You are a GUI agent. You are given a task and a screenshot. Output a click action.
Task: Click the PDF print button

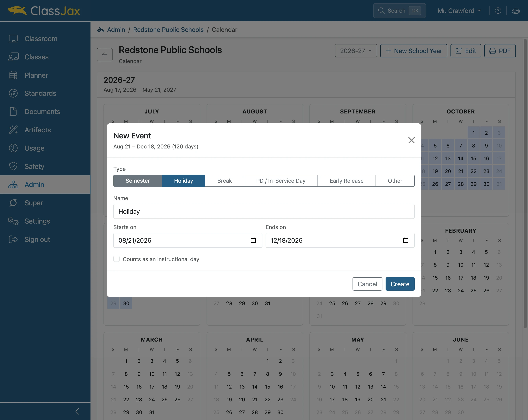click(x=500, y=51)
